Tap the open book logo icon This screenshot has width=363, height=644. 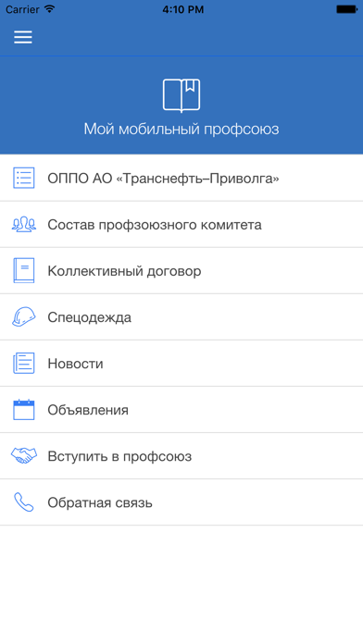click(x=181, y=95)
